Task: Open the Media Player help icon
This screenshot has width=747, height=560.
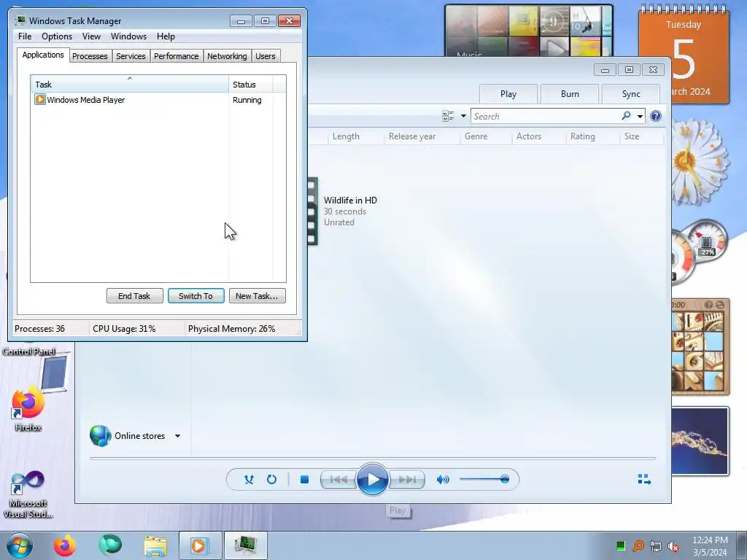Action: [656, 116]
